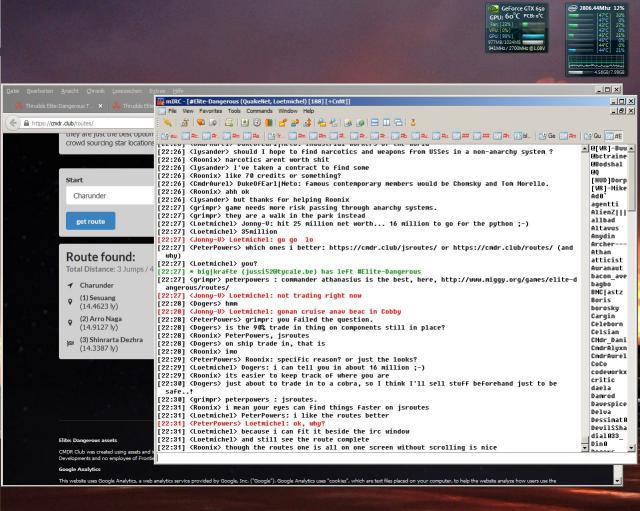Open the mIRC Window menu
The image size is (640, 511).
(x=288, y=111)
